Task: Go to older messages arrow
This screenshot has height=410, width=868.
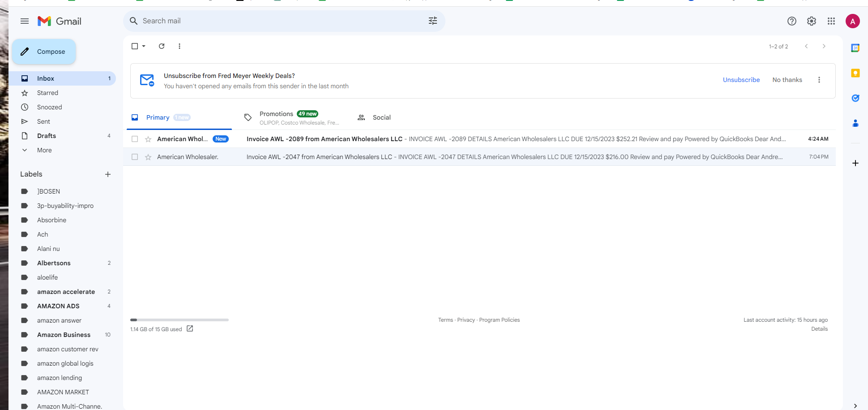Action: coord(824,46)
